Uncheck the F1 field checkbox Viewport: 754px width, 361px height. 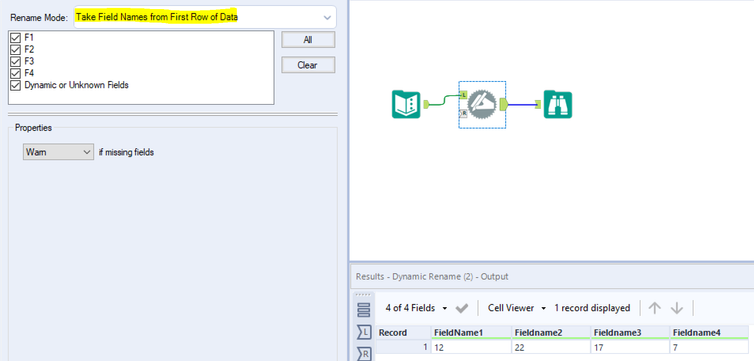pos(15,38)
